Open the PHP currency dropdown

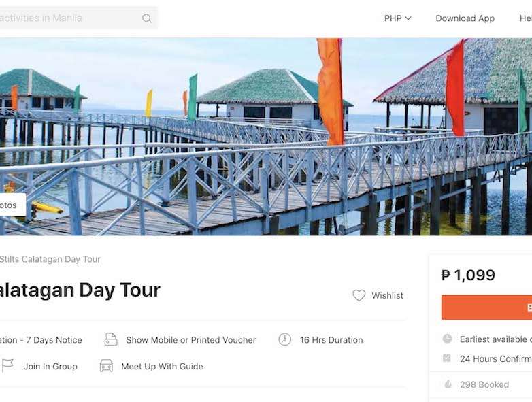[x=397, y=18]
